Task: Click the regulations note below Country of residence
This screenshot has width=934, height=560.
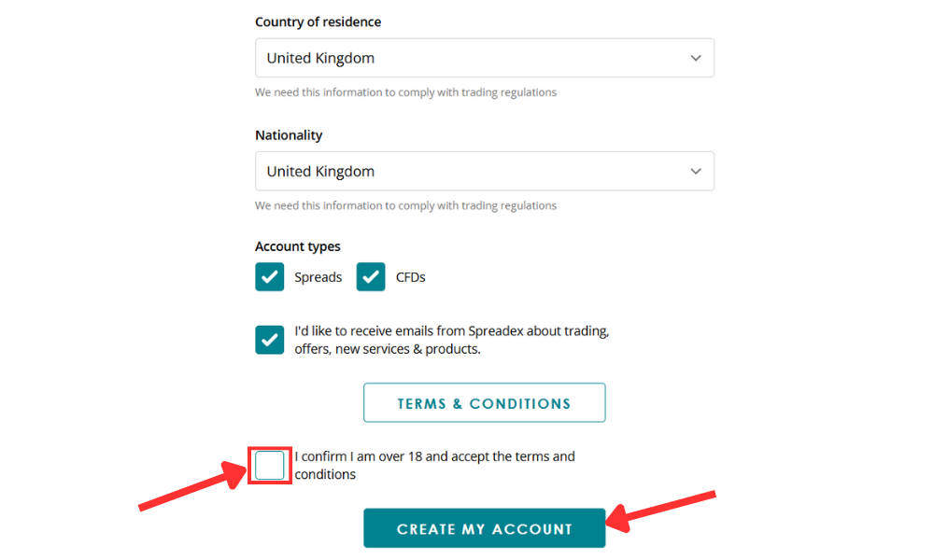Action: click(405, 92)
